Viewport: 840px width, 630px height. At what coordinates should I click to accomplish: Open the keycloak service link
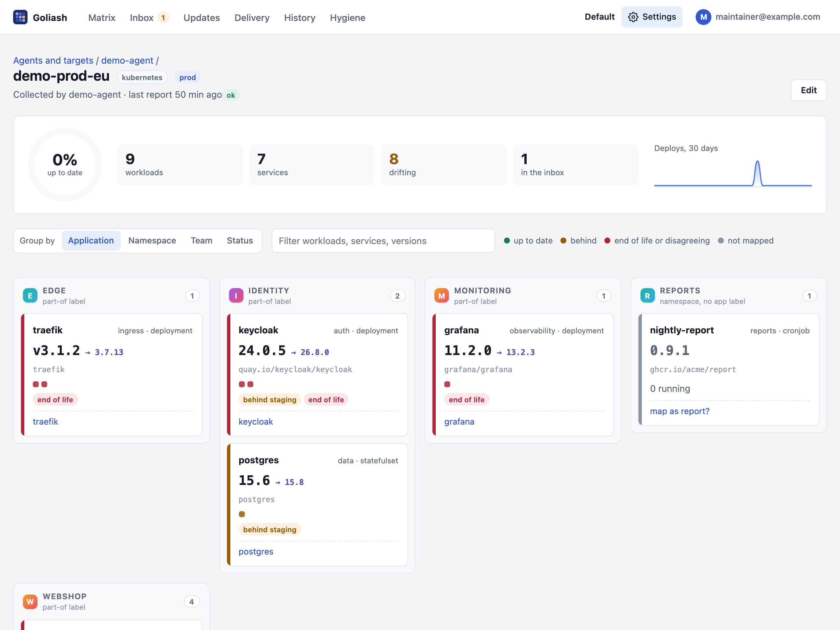(256, 422)
